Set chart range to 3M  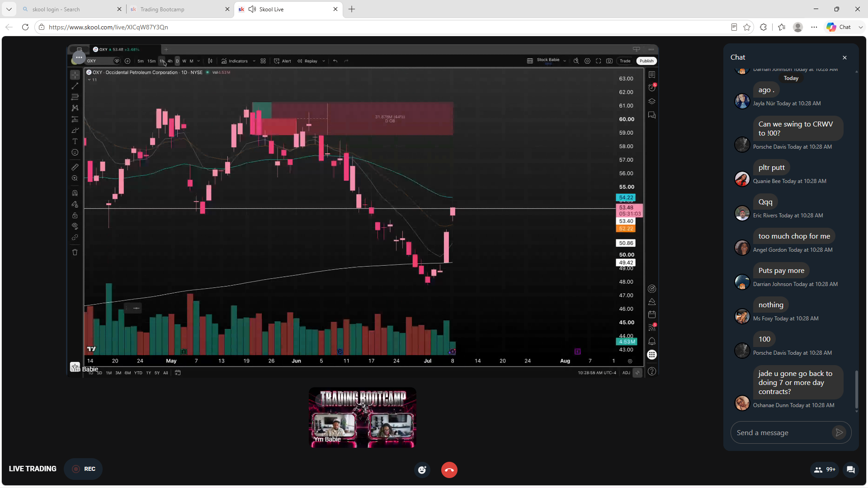pos(118,373)
